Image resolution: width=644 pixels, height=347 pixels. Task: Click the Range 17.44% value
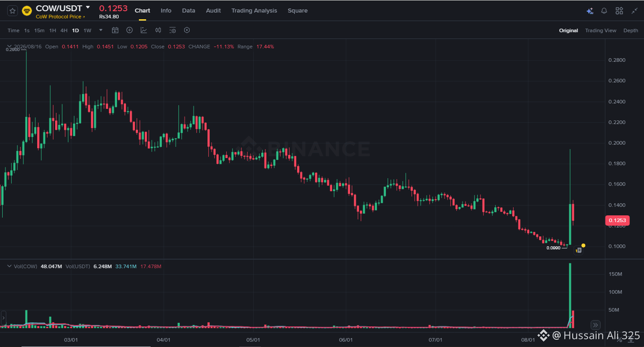[x=265, y=47]
